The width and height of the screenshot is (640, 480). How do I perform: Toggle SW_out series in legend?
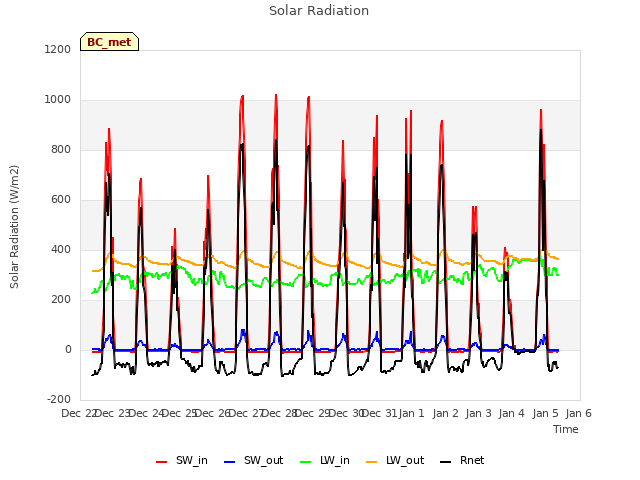point(253,460)
